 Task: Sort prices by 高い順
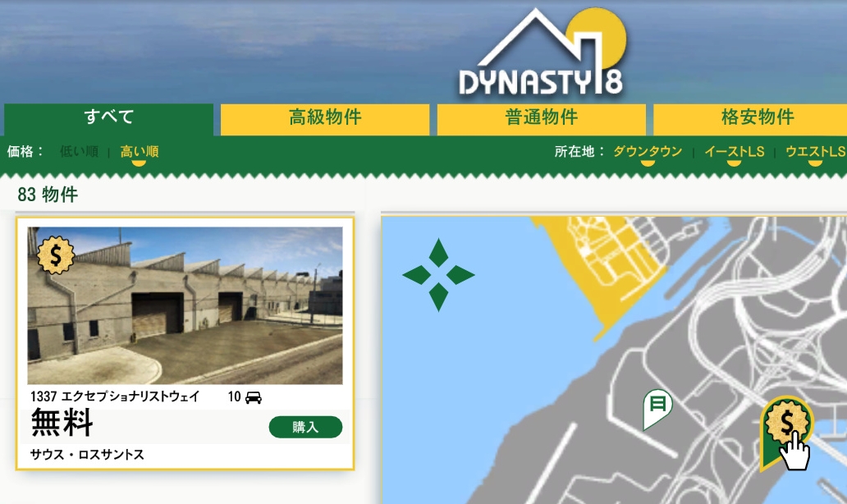pos(139,152)
